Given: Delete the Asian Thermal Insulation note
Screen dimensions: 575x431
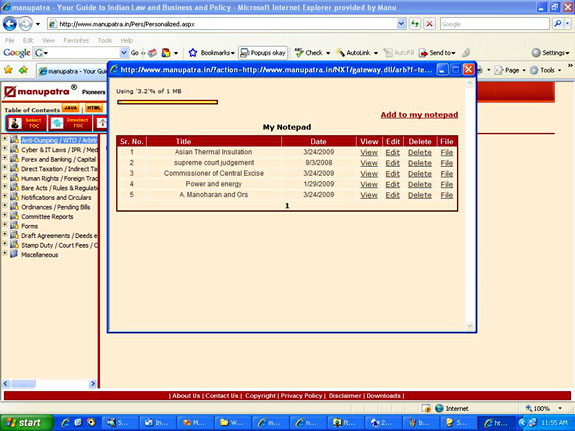Looking at the screenshot, I should [420, 153].
